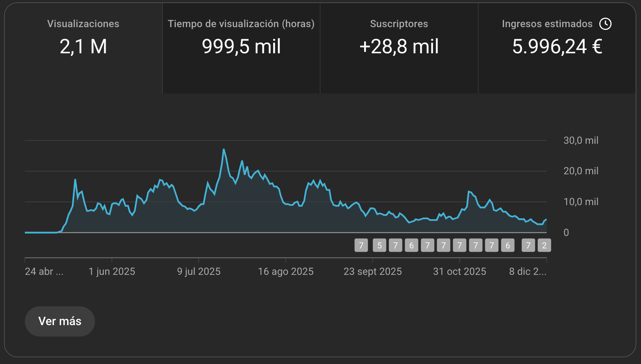Open the video marker labeled 5
This screenshot has width=641, height=364.
pyautogui.click(x=379, y=245)
